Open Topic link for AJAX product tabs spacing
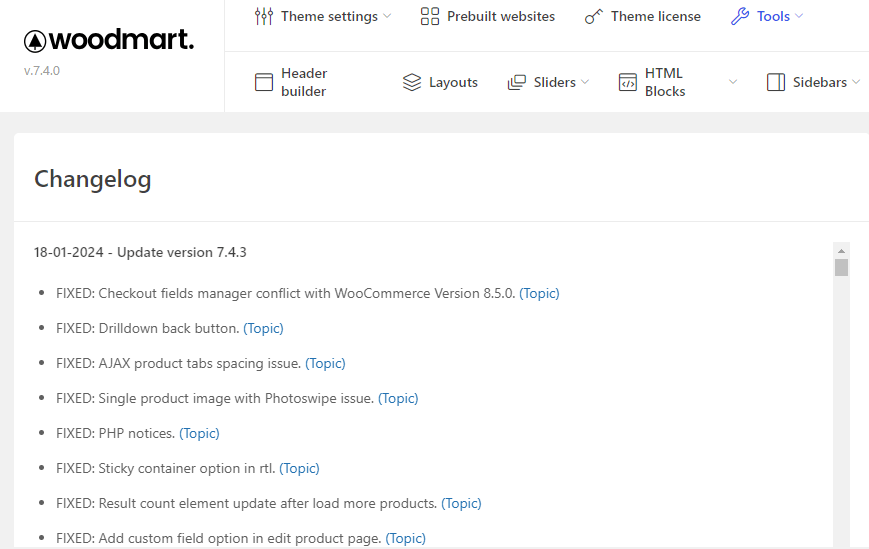The height and width of the screenshot is (549, 869). click(325, 363)
